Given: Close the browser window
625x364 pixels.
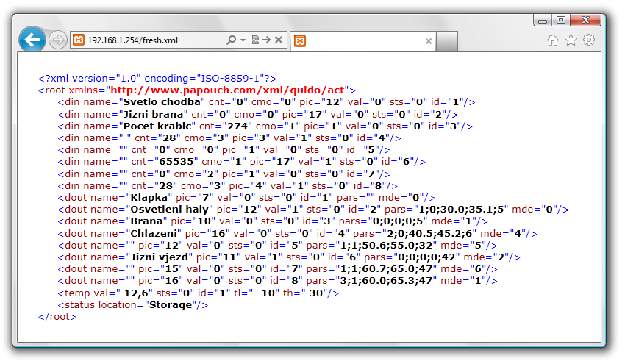Looking at the screenshot, I should (585, 20).
